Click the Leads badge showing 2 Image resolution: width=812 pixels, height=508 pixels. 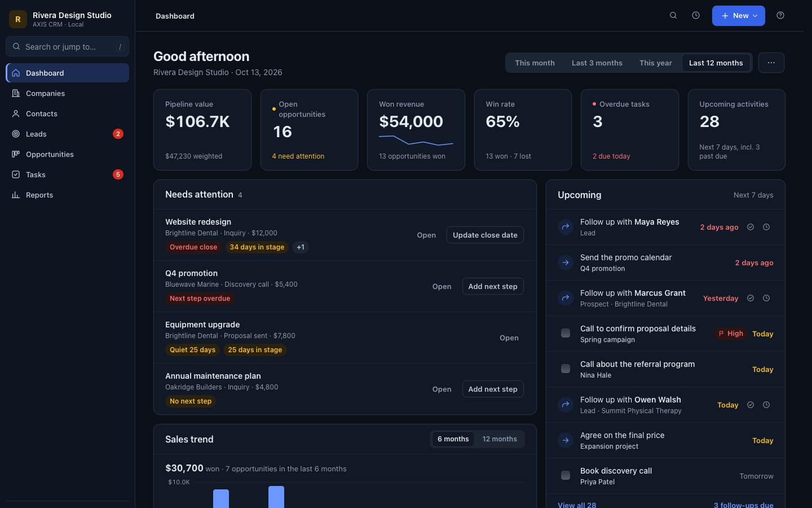pos(118,134)
